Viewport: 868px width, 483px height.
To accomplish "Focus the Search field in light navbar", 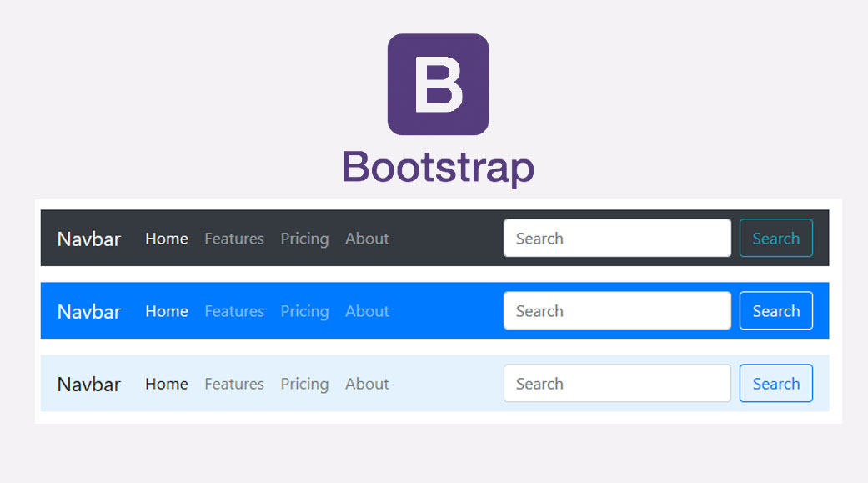I will pos(617,384).
